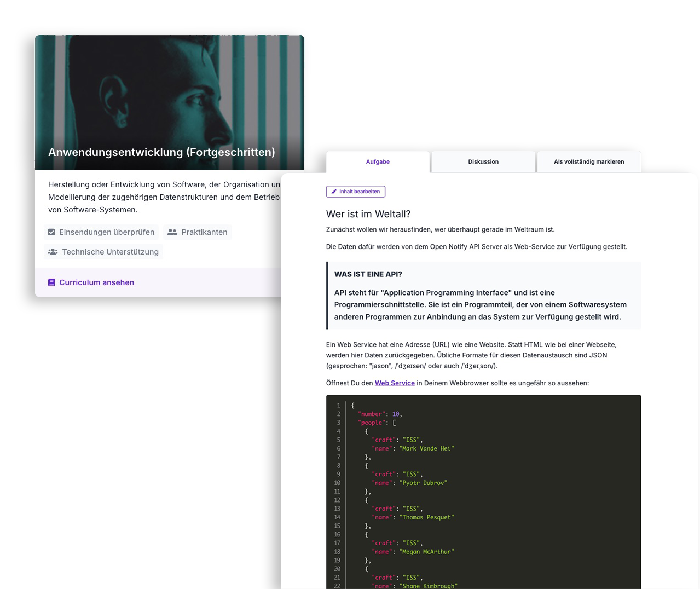Image resolution: width=700 pixels, height=589 pixels.
Task: Switch to the Diskussion tab
Action: pos(483,161)
